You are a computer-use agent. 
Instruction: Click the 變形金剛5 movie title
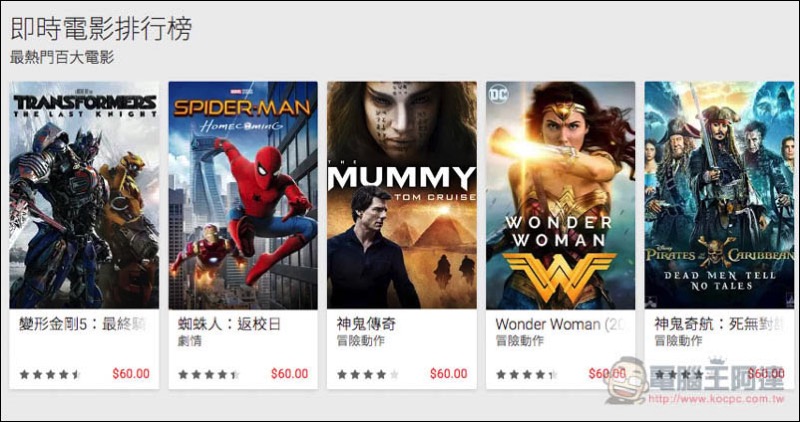pyautogui.click(x=83, y=324)
